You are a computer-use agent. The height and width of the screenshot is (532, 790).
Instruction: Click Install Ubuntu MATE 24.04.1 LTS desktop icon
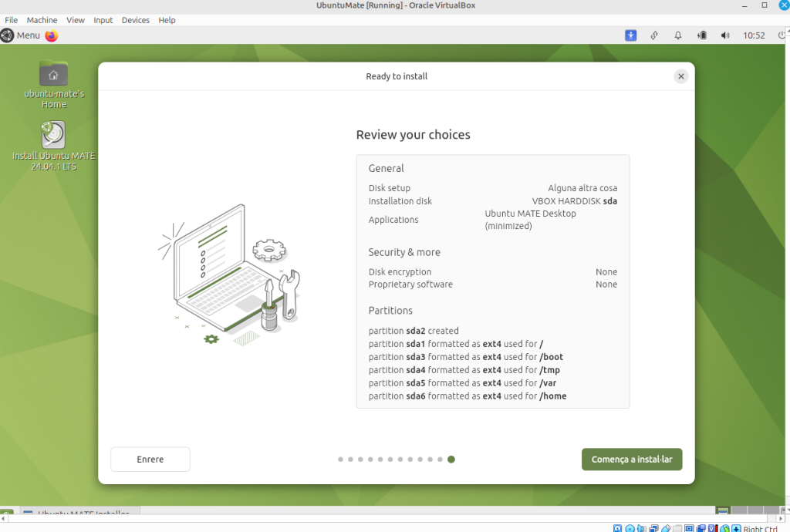pyautogui.click(x=53, y=136)
